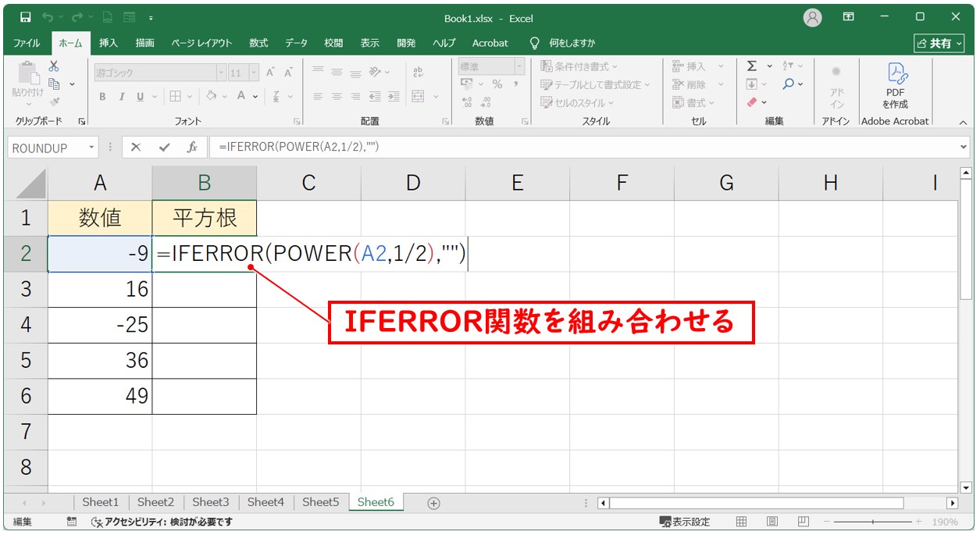Apply percent style from the number group
Image resolution: width=980 pixels, height=535 pixels.
498,84
